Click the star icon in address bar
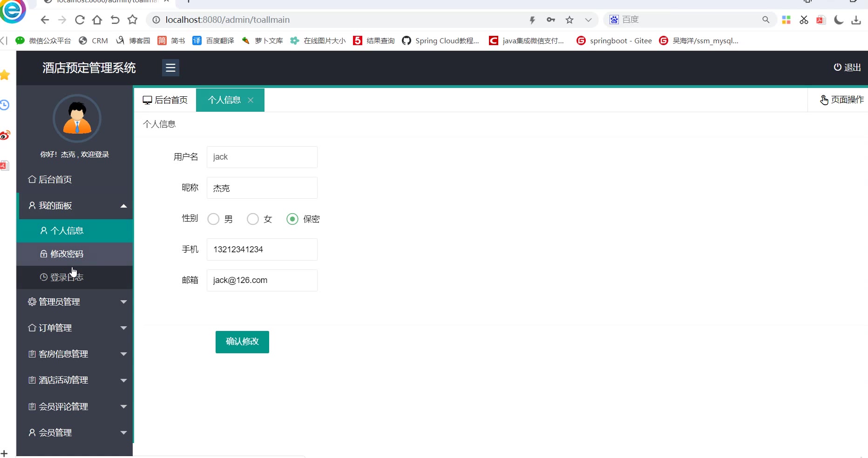This screenshot has width=868, height=458. [x=570, y=20]
